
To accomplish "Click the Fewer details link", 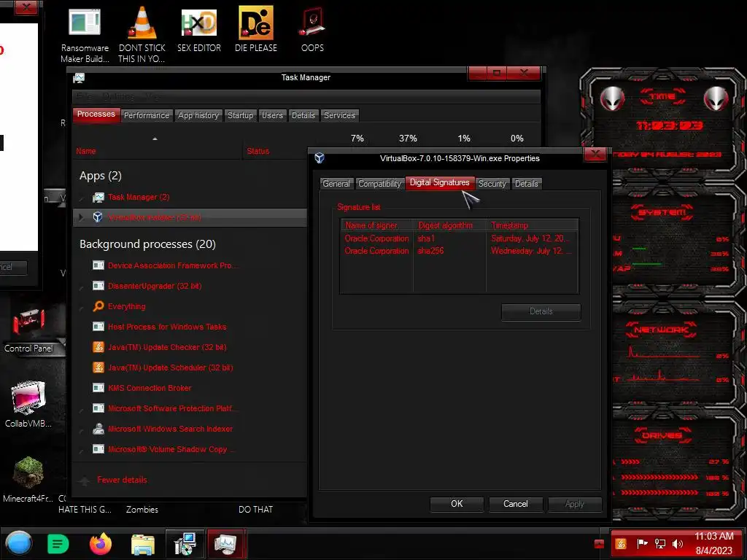I will [122, 480].
